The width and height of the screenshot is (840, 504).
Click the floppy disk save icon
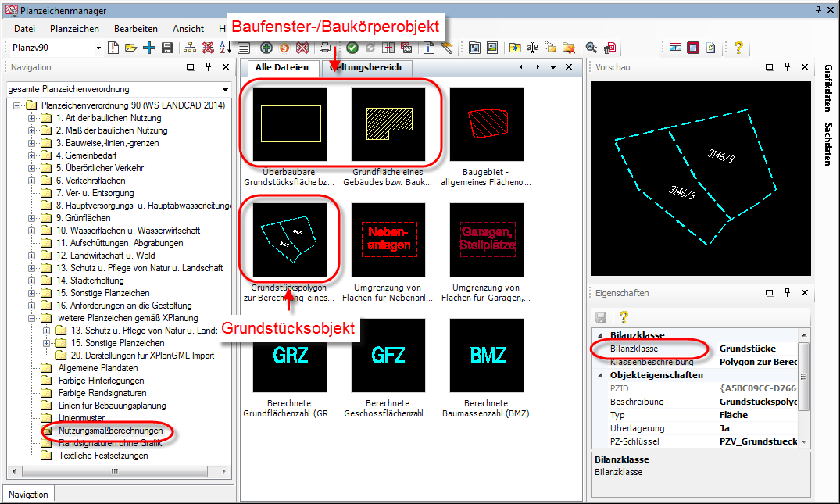tap(166, 48)
